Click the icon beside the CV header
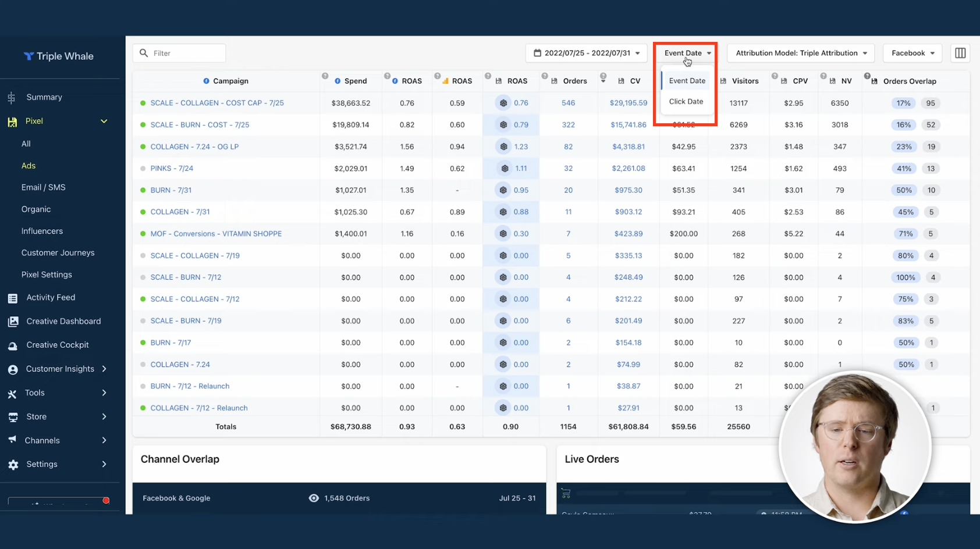This screenshot has width=980, height=549. [621, 81]
